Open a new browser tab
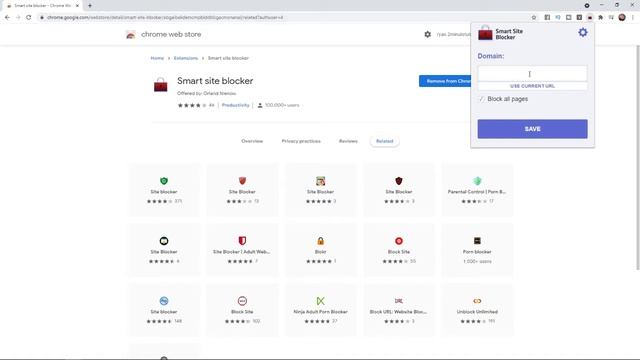The height and width of the screenshot is (360, 640). (x=90, y=6)
